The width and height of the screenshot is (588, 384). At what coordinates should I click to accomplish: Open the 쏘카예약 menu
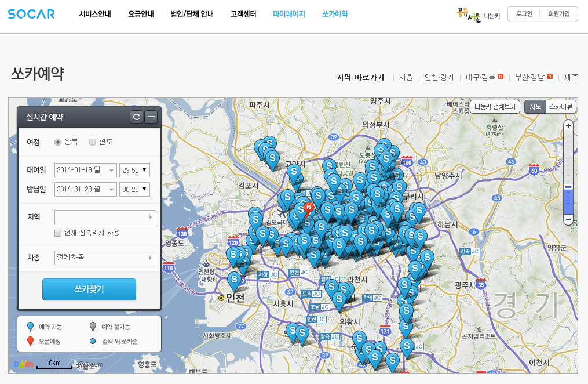coord(335,14)
